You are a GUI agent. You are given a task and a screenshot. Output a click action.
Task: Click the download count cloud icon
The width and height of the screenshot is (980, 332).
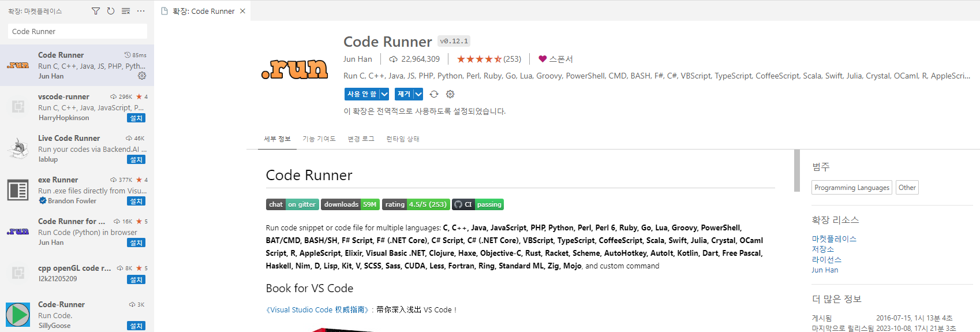click(x=394, y=59)
